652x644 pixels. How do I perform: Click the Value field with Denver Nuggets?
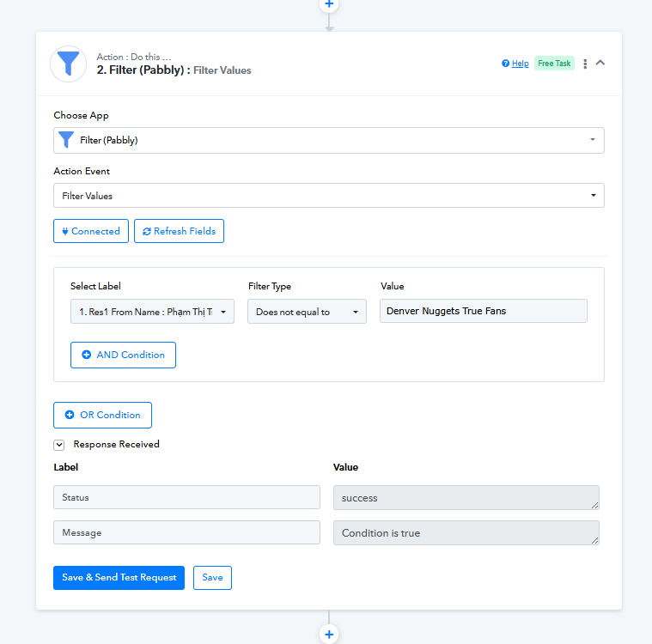(x=483, y=311)
